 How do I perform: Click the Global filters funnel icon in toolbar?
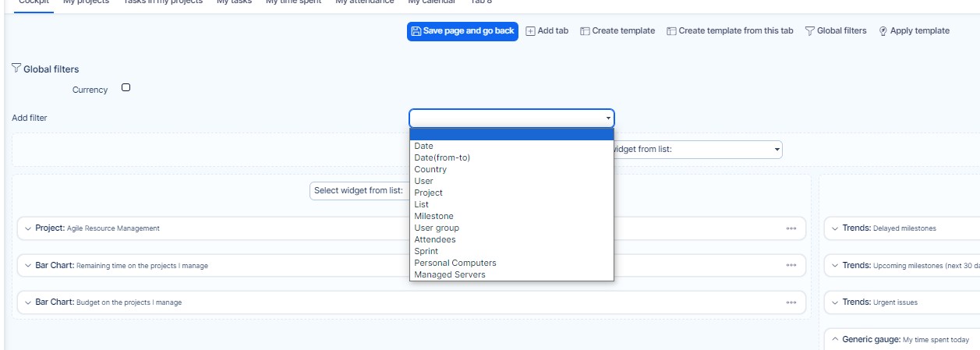click(x=809, y=31)
